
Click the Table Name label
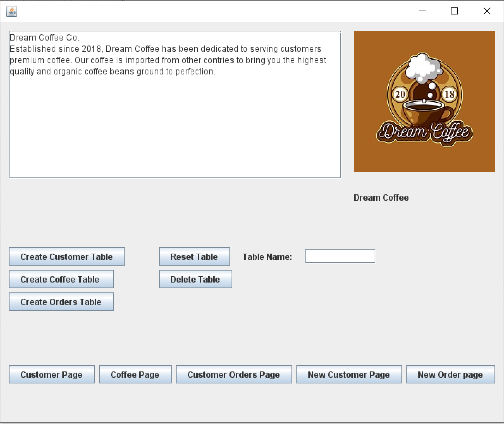click(267, 257)
